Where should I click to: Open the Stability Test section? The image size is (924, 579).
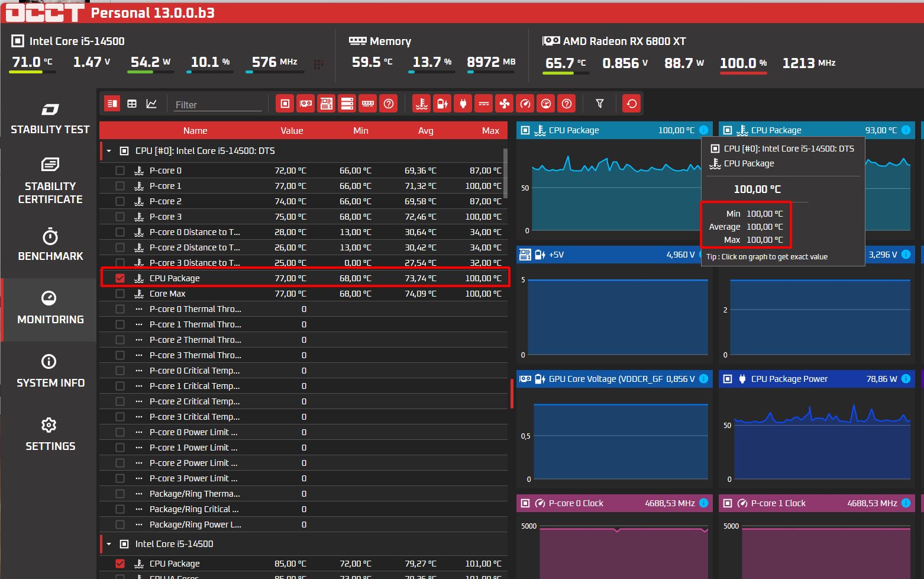[x=50, y=118]
